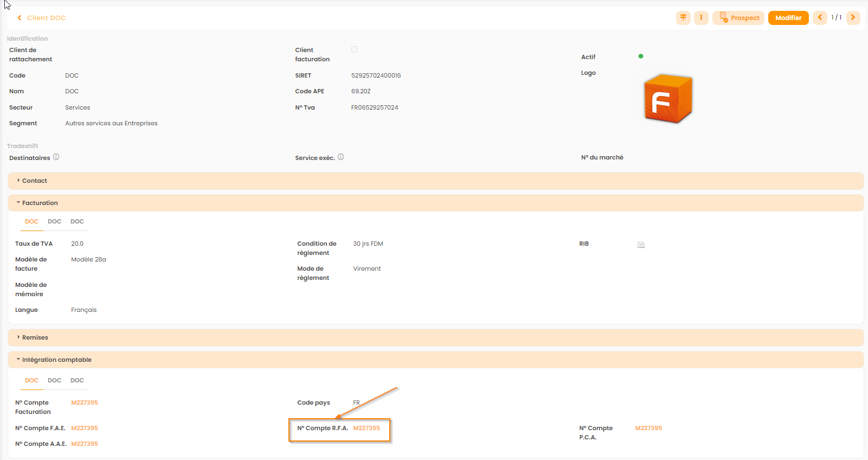Click the signpost icon button in top toolbar

683,18
